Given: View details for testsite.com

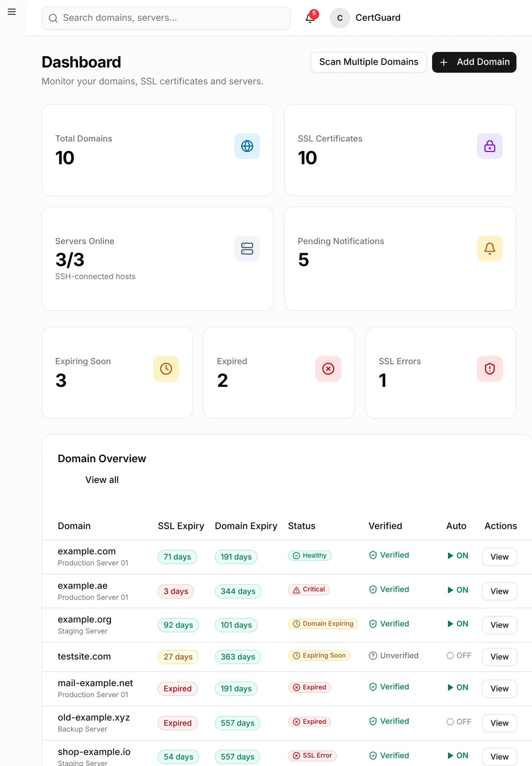Looking at the screenshot, I should [x=499, y=657].
